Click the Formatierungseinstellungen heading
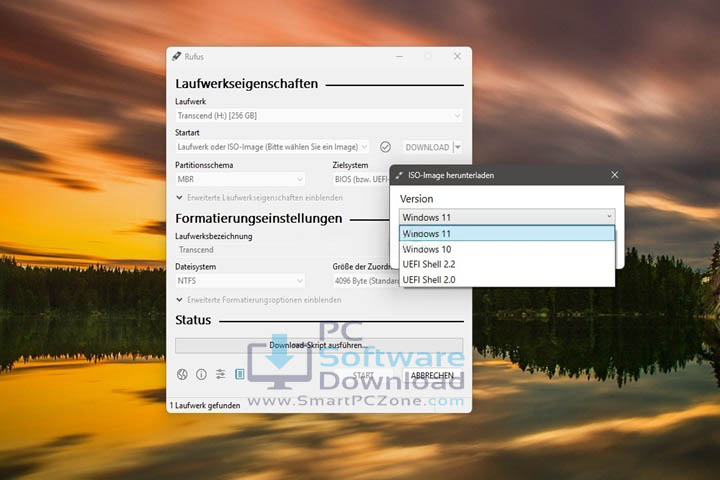 259,218
